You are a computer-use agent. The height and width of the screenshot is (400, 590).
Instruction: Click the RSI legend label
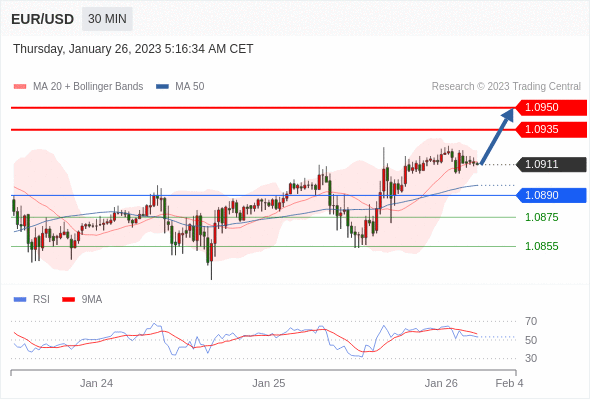coord(41,300)
